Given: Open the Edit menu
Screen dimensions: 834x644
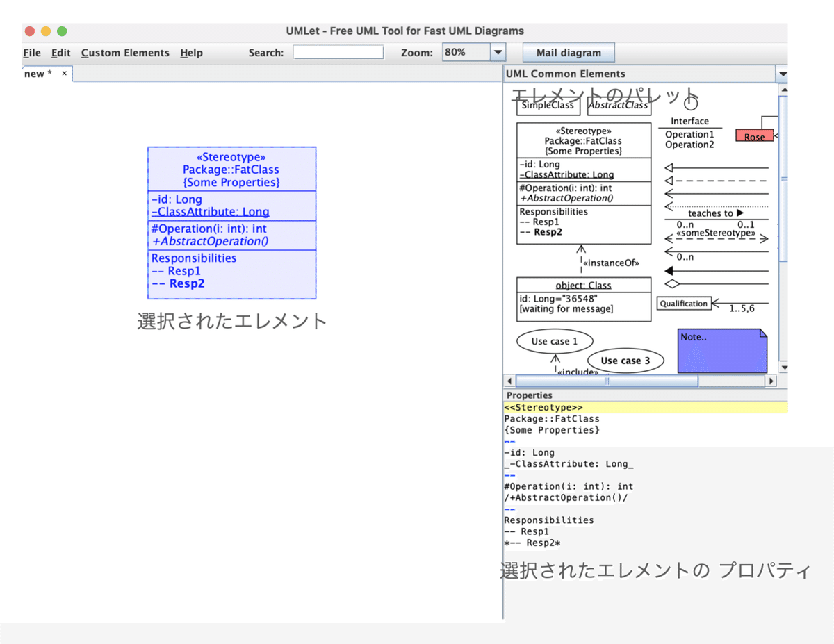Looking at the screenshot, I should [x=61, y=53].
